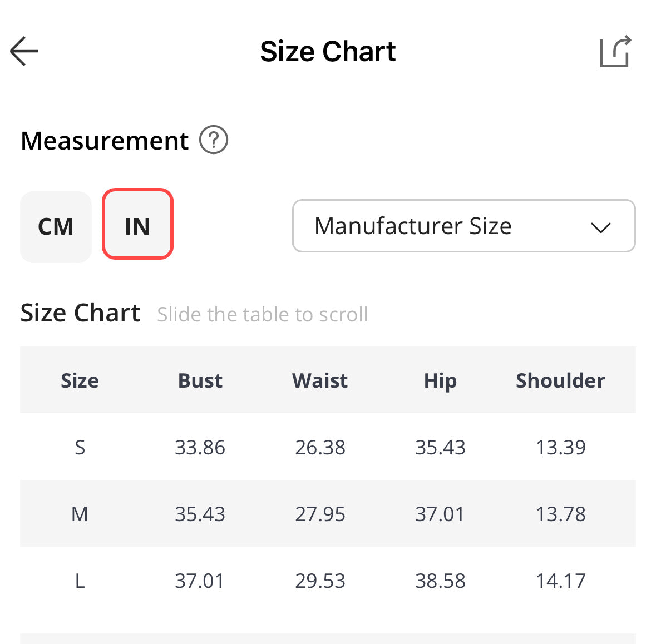Image resolution: width=656 pixels, height=644 pixels.
Task: Click the L hip value 38.58
Action: click(440, 581)
